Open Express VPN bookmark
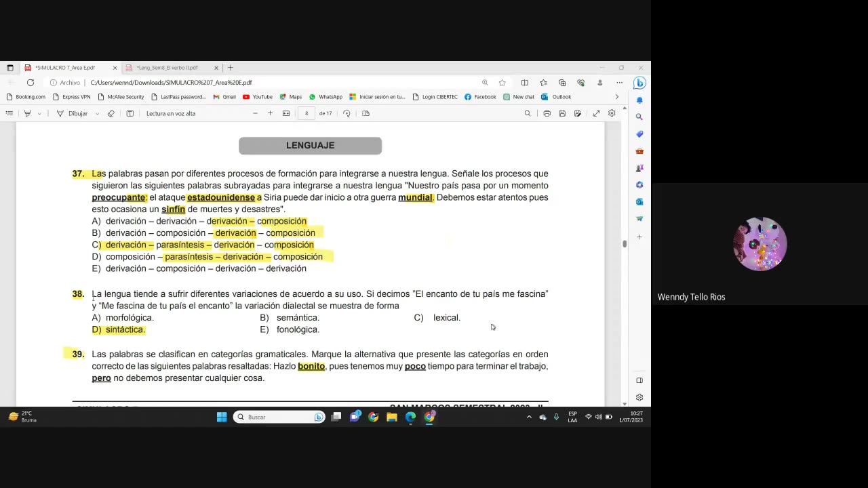The height and width of the screenshot is (488, 868). tap(71, 97)
